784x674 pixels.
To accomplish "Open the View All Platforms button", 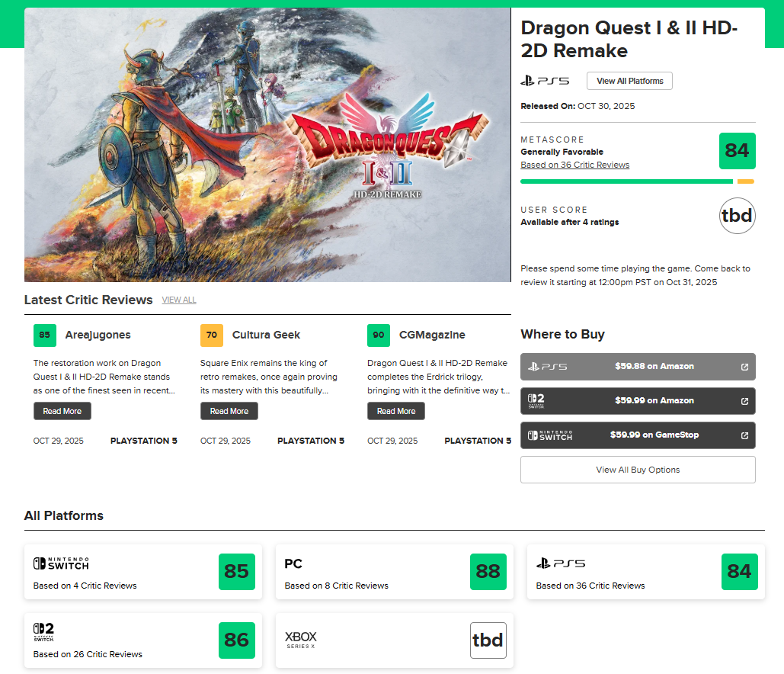I will pos(629,80).
